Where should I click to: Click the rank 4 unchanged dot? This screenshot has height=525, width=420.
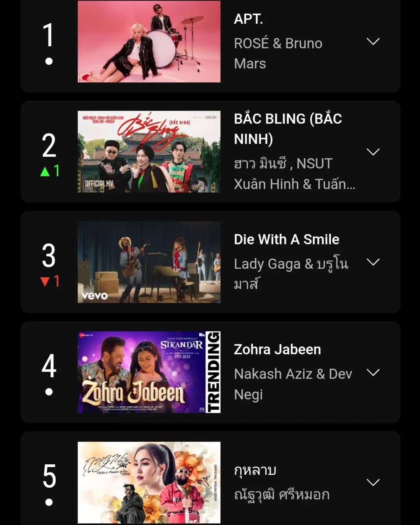click(49, 392)
